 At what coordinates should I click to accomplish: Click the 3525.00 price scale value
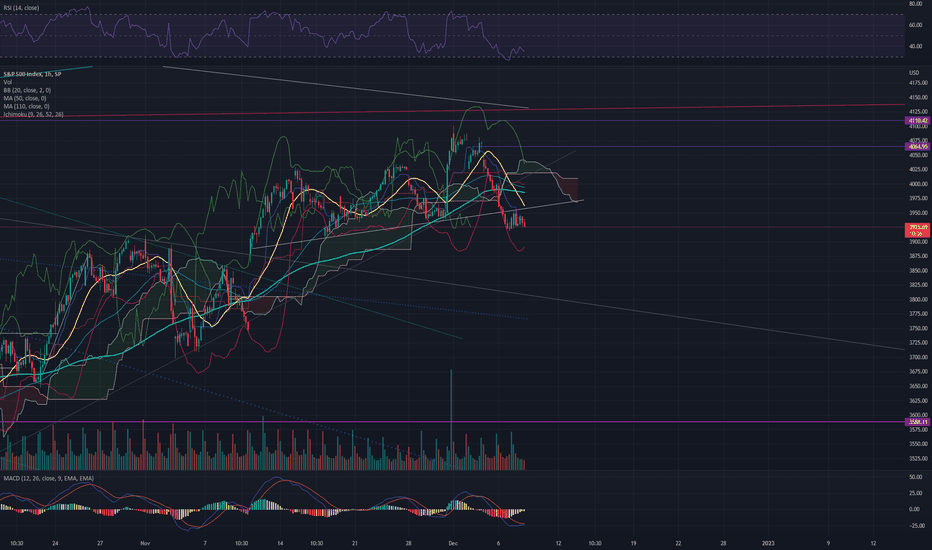918,458
